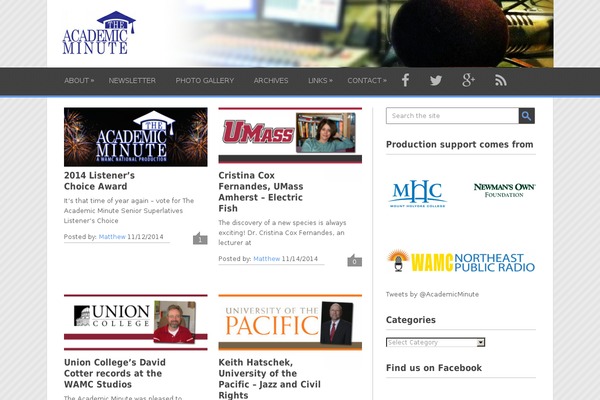Open Tweets by @AcademicMinute link
The height and width of the screenshot is (400, 600).
point(432,294)
